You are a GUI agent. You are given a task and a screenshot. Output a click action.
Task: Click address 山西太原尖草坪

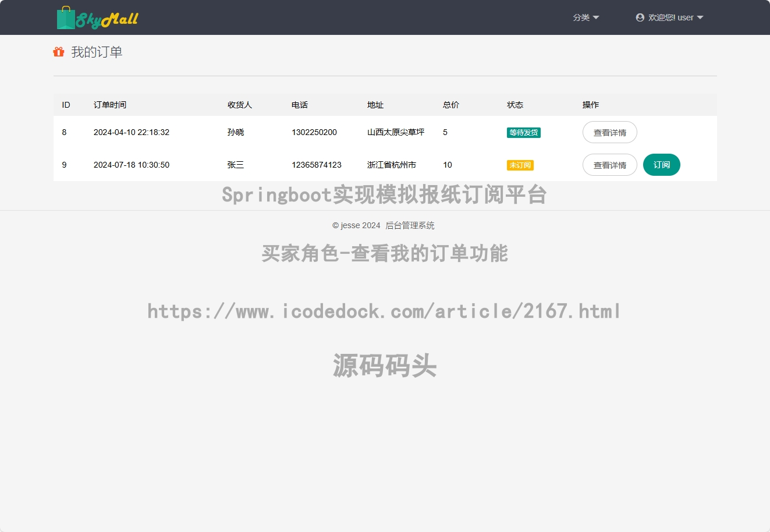point(396,132)
